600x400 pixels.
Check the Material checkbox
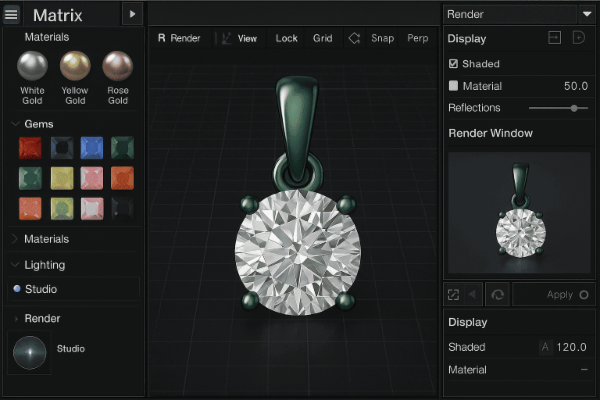pos(453,86)
